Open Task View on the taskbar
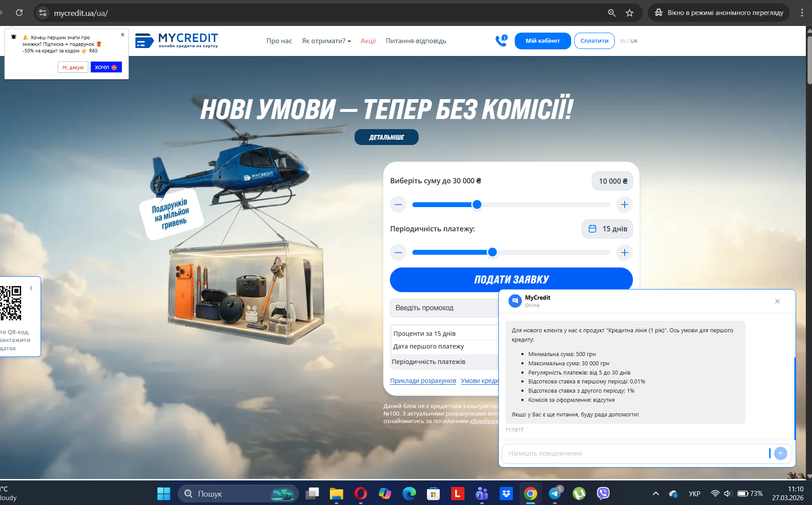Screen dimensions: 812x505 312,494
